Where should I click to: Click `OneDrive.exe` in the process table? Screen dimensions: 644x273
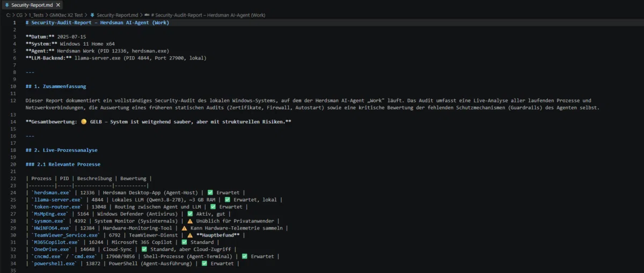52,249
